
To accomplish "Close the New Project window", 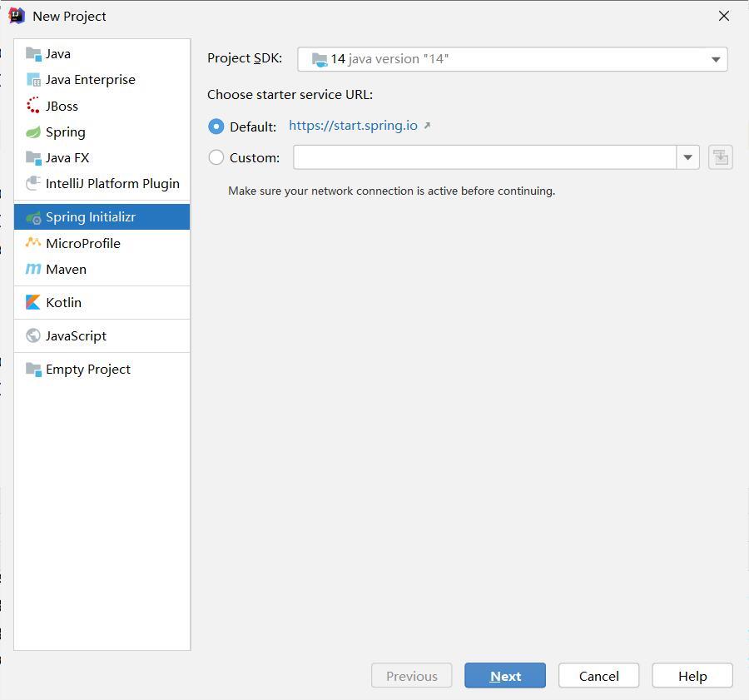I will [724, 16].
